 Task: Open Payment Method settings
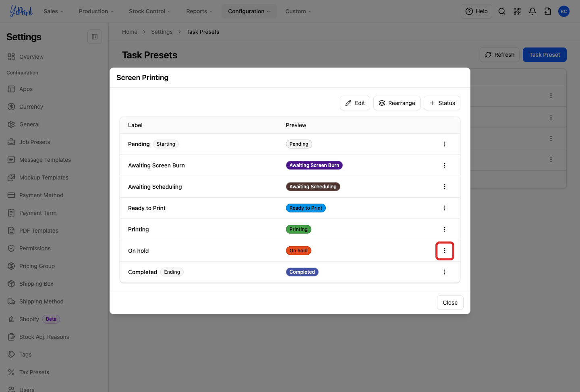pyautogui.click(x=41, y=195)
